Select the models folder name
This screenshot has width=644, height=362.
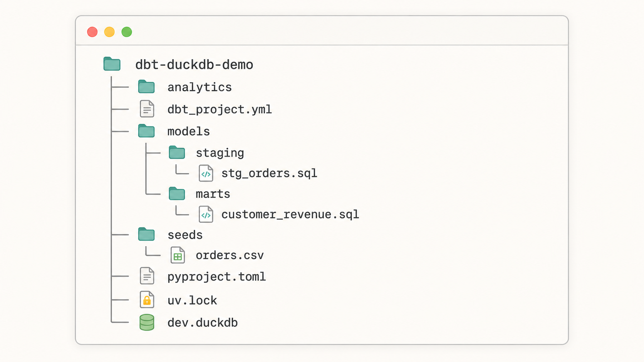[x=189, y=132]
